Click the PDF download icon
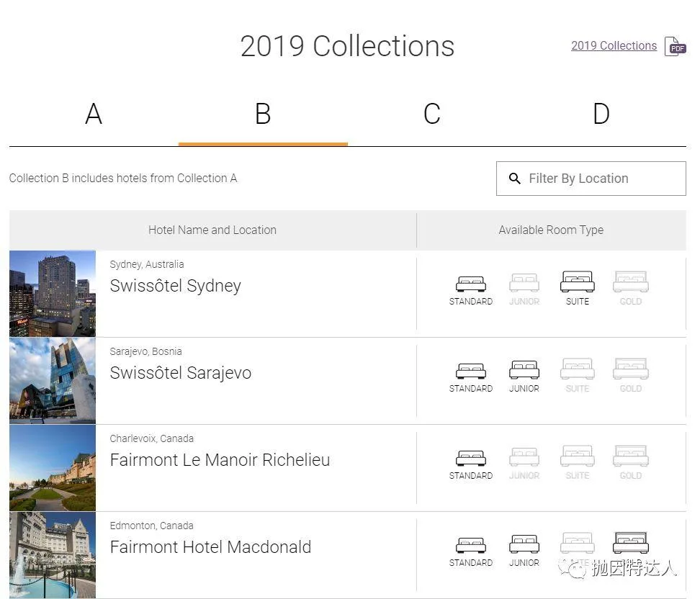Viewport: 700px width, 599px height. pos(675,46)
